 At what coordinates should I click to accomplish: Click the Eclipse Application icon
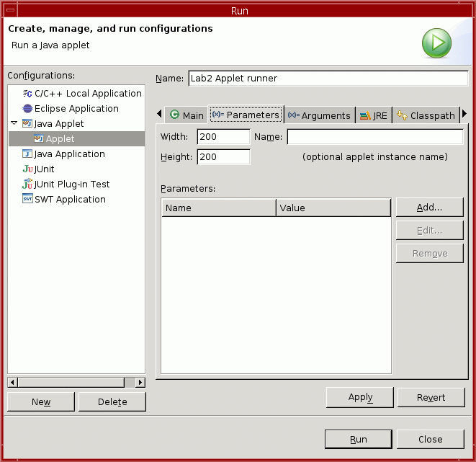tap(27, 109)
